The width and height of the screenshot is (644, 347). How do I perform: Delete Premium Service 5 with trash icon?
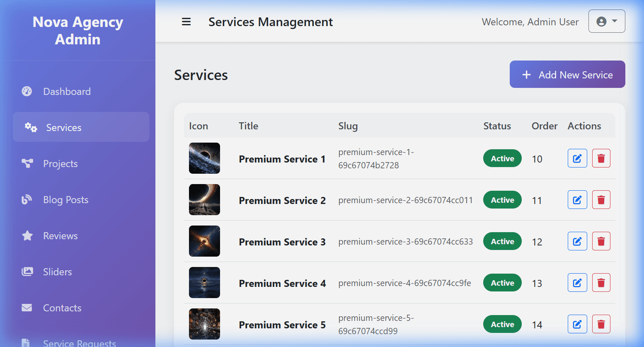[x=601, y=324]
